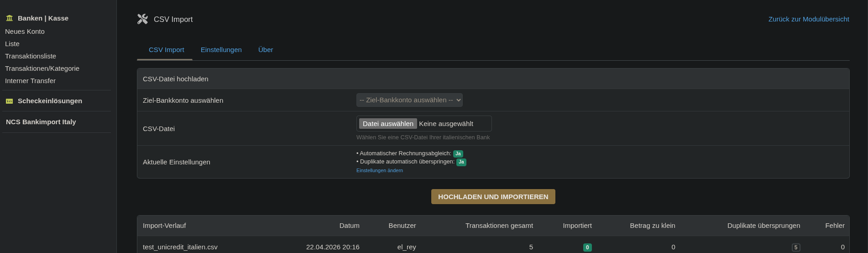Click the bank building icon beside Banken | Kasse

(x=10, y=18)
